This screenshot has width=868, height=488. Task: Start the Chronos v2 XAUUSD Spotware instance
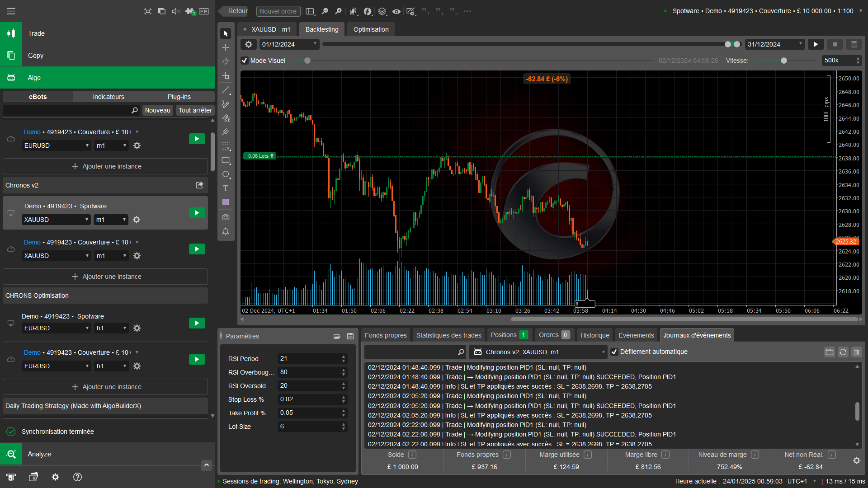(197, 213)
